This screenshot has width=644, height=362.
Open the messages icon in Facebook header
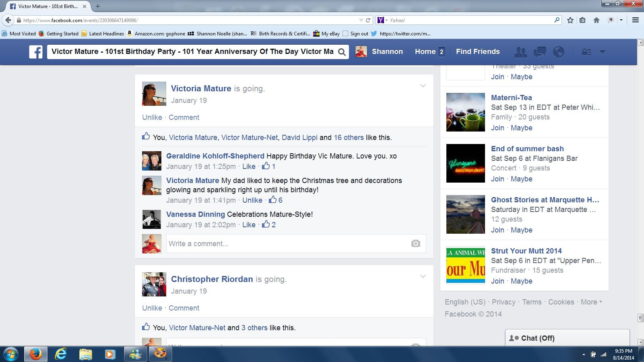pyautogui.click(x=540, y=52)
